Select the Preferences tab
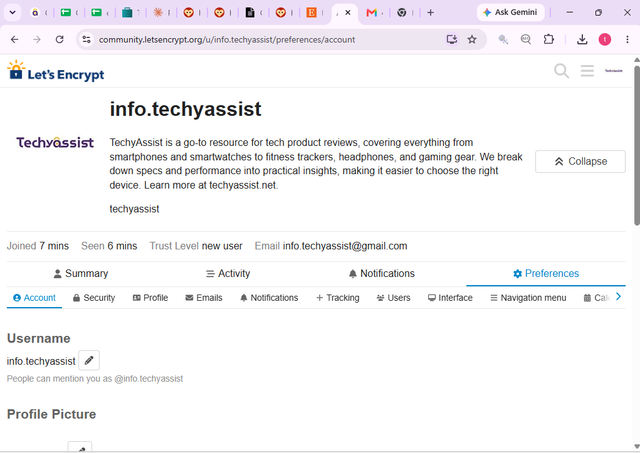Image resolution: width=640 pixels, height=453 pixels. 546,273
